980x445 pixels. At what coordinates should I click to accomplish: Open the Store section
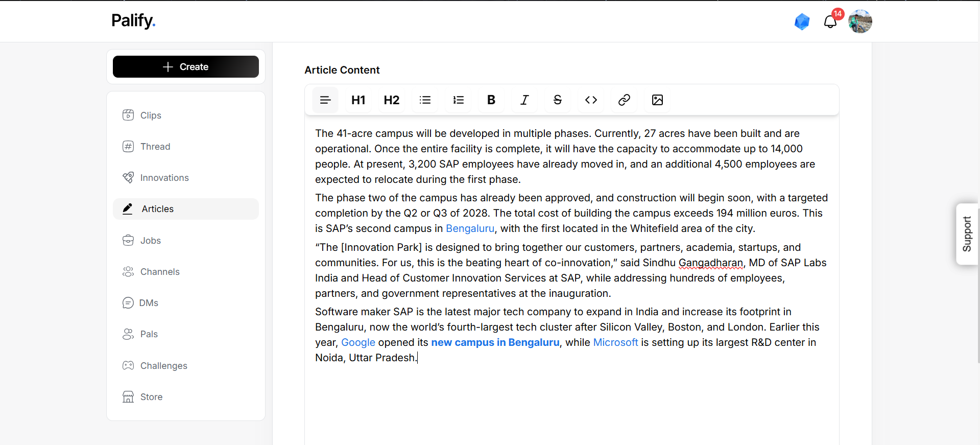tap(186, 397)
